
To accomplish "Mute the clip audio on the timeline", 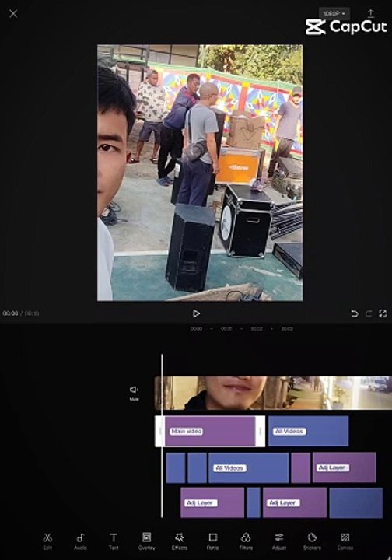I will click(134, 393).
